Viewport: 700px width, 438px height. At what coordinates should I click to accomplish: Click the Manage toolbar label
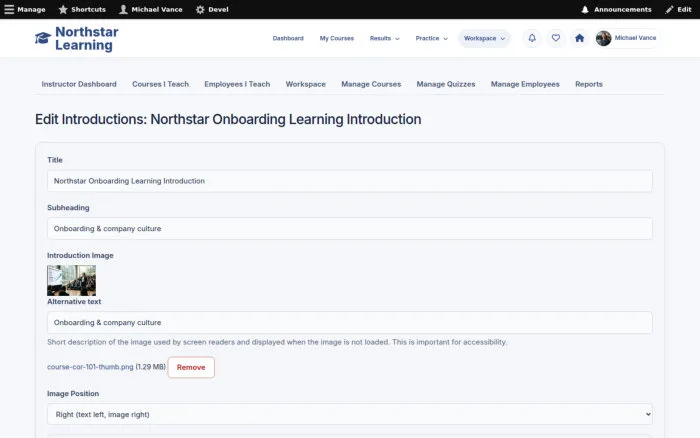click(31, 9)
